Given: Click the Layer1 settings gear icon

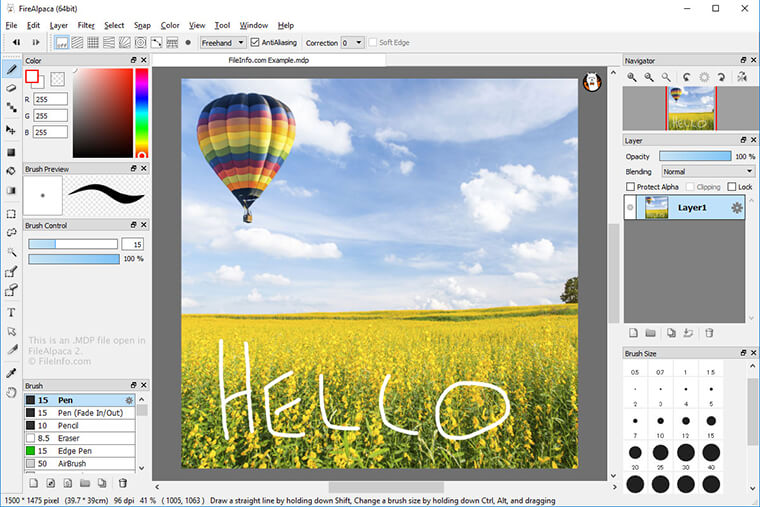Looking at the screenshot, I should click(x=737, y=208).
